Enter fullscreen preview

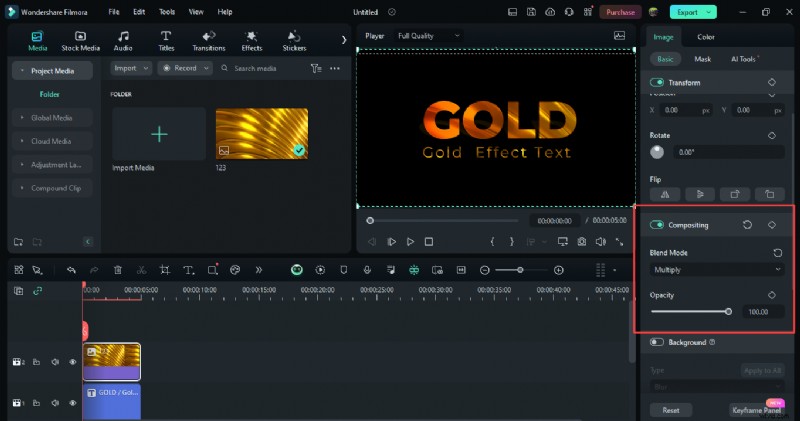click(x=619, y=242)
